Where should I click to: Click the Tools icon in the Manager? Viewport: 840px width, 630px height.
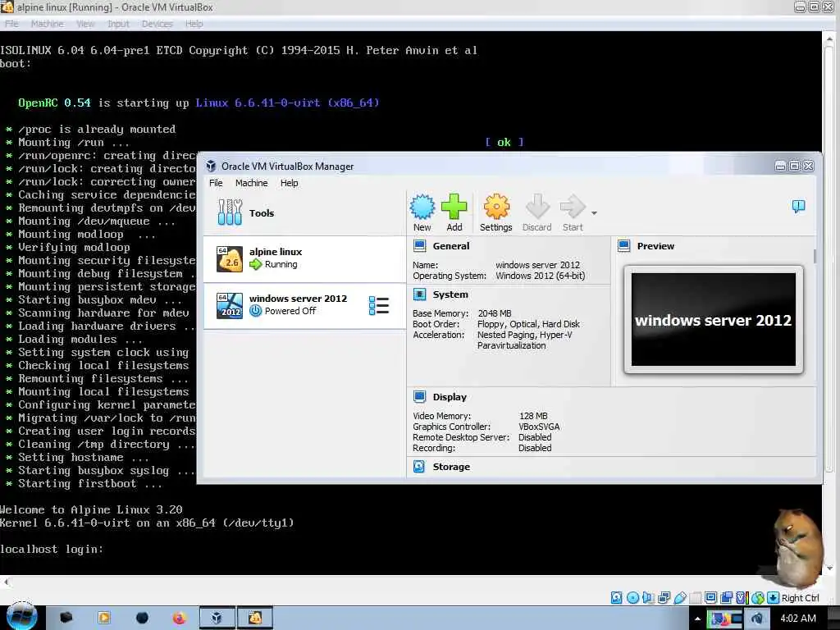pyautogui.click(x=230, y=212)
